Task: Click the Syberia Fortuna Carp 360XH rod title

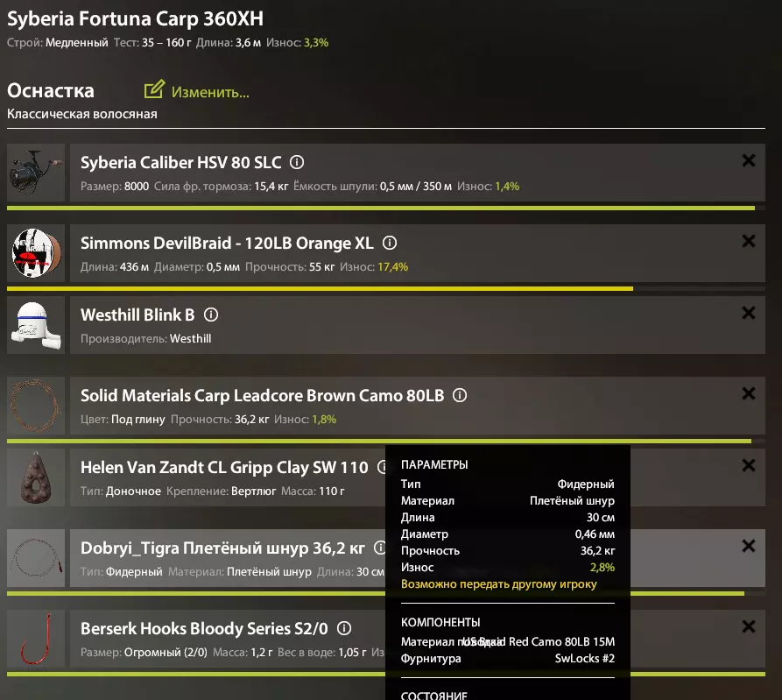Action: coord(135,19)
